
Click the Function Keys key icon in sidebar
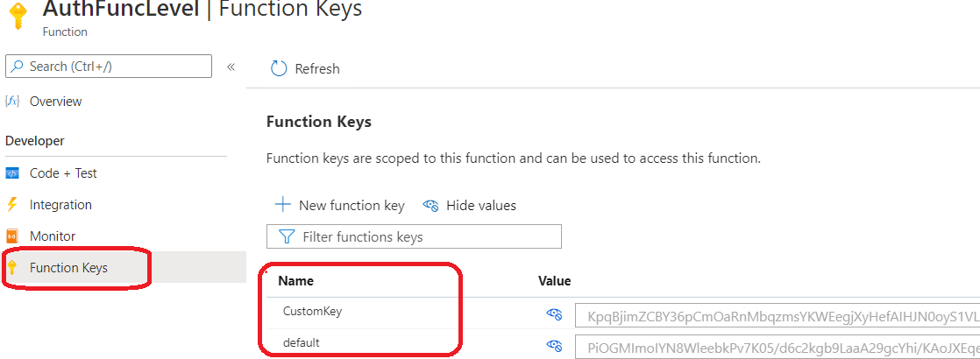tap(11, 268)
